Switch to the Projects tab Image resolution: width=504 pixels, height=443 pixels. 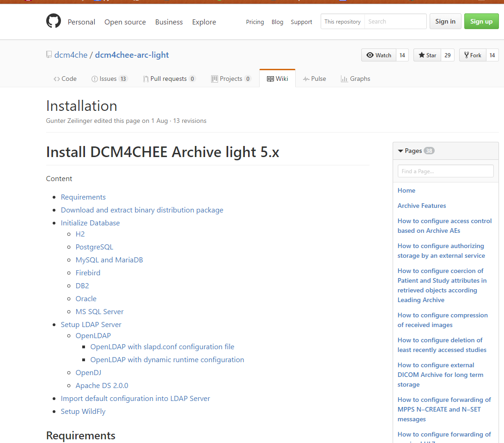click(231, 79)
